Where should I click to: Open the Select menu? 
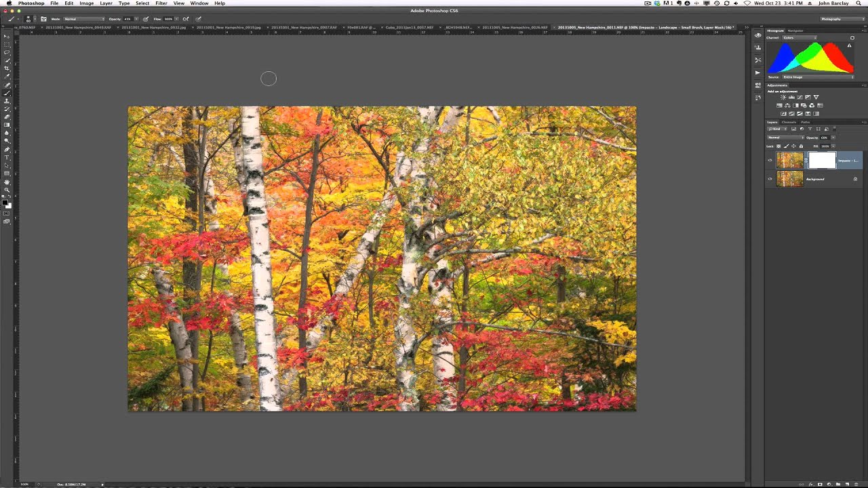coord(142,3)
